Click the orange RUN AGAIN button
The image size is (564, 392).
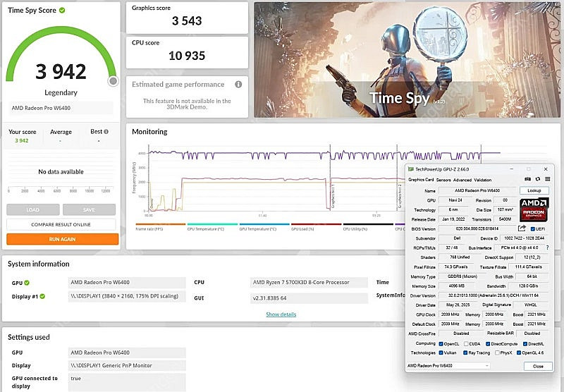pos(62,239)
